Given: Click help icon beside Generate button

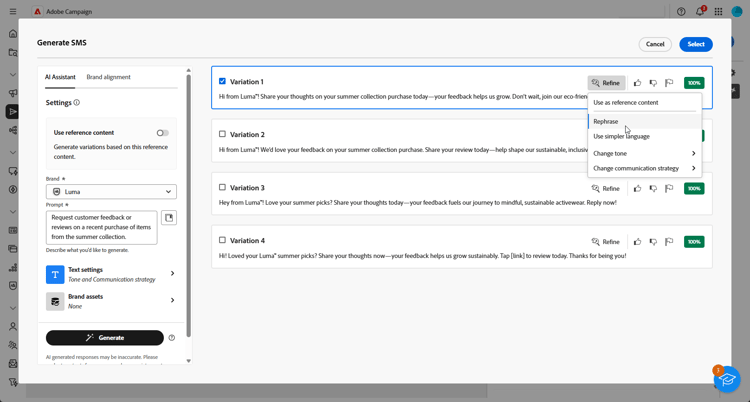Looking at the screenshot, I should pos(172,338).
